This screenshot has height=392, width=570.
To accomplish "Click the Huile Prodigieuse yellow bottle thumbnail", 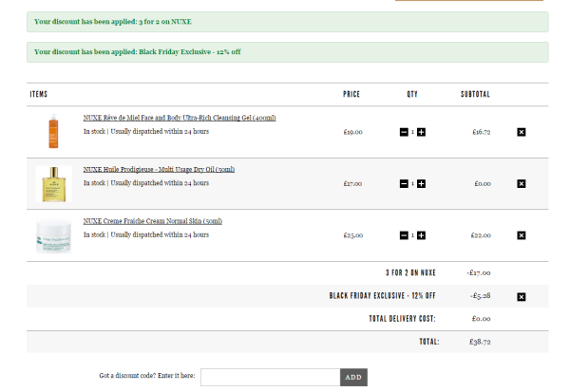I will click(x=54, y=184).
